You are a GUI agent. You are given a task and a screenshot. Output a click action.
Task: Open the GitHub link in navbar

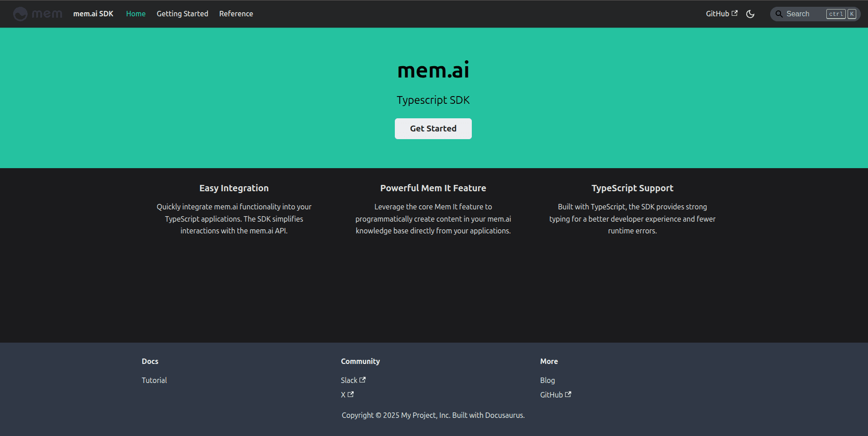pos(722,14)
